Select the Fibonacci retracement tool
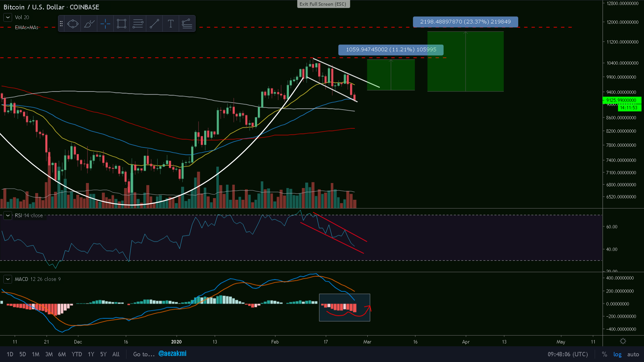This screenshot has width=644, height=362. point(138,24)
